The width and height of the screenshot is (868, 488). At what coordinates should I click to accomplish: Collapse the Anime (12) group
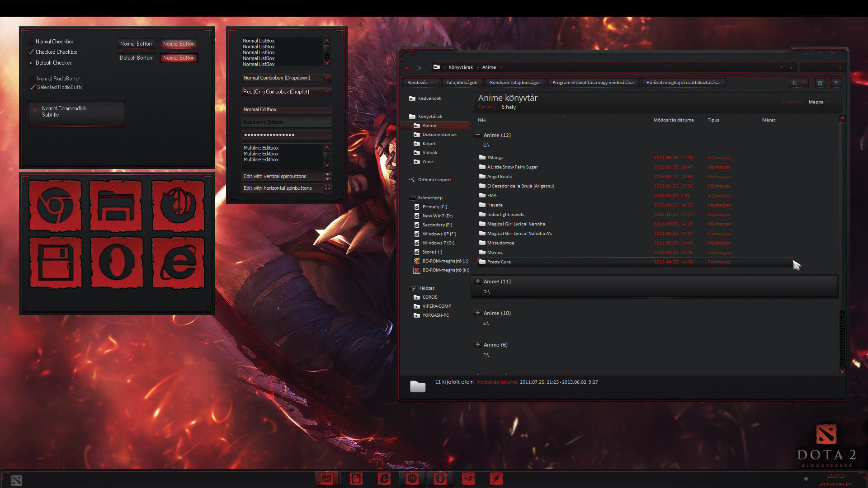click(x=477, y=135)
